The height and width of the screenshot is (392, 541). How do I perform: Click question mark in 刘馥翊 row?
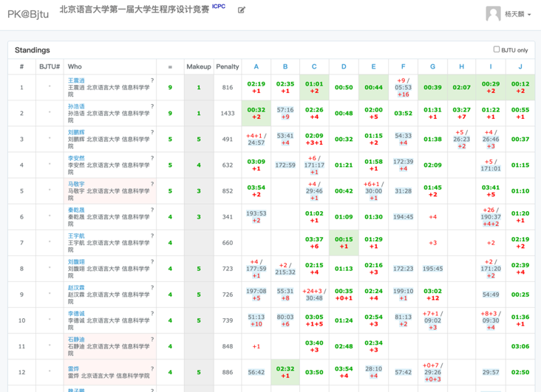pos(152,261)
